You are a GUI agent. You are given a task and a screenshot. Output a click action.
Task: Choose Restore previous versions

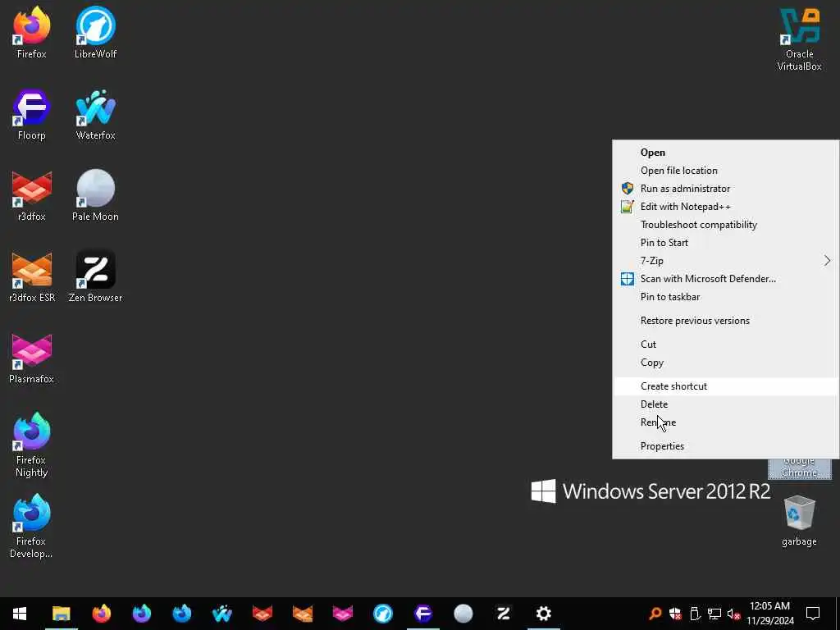(x=725, y=321)
